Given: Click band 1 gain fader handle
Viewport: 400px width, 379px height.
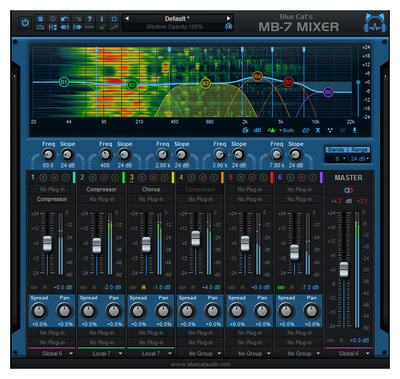Looking at the screenshot, I should pos(47,243).
